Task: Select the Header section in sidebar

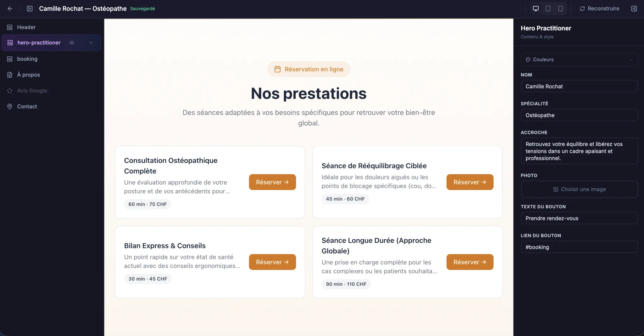Action: pos(51,27)
